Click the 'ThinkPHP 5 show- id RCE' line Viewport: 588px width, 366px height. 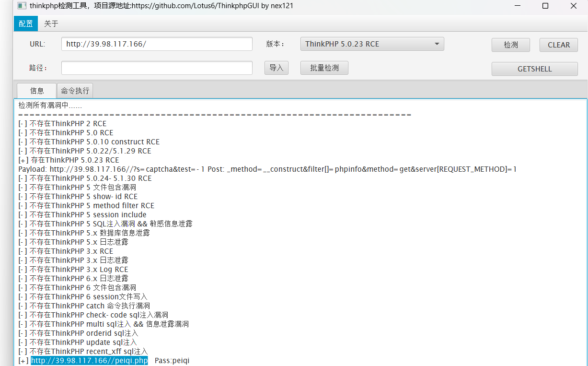[x=78, y=197]
